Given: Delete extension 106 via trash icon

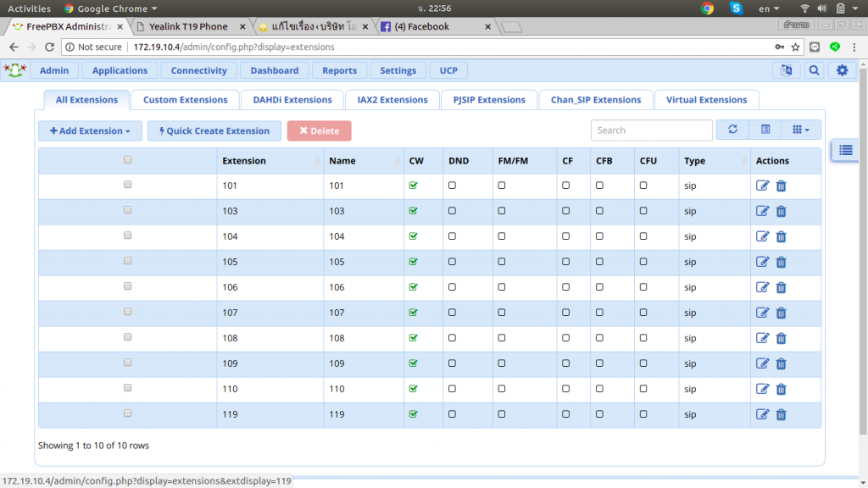Looking at the screenshot, I should point(781,288).
